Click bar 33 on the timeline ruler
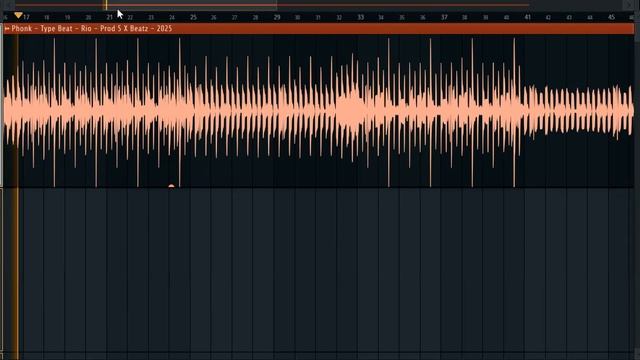Image resolution: width=640 pixels, height=360 pixels. coord(360,17)
